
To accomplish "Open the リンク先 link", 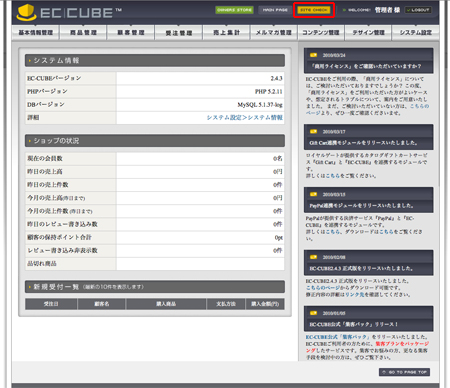I will click(355, 295).
